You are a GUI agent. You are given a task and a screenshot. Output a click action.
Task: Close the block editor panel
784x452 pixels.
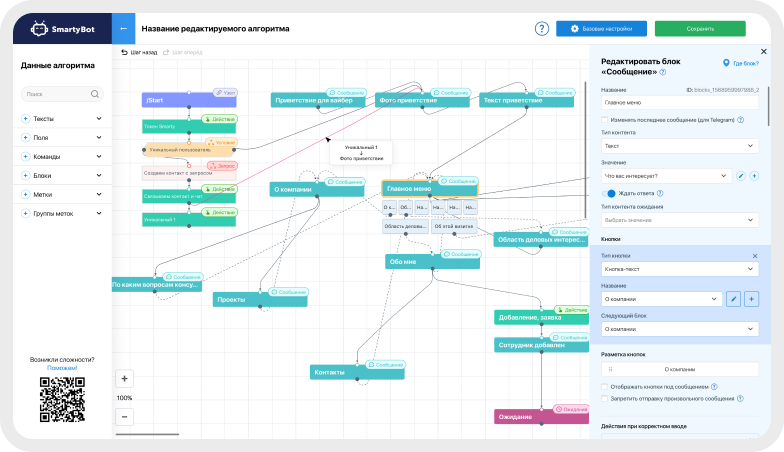[x=764, y=52]
